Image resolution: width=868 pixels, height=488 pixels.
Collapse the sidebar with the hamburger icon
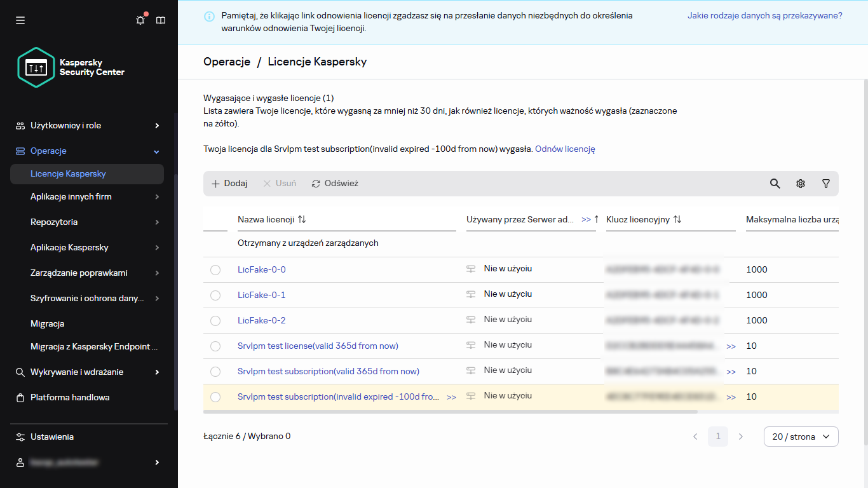(x=20, y=20)
